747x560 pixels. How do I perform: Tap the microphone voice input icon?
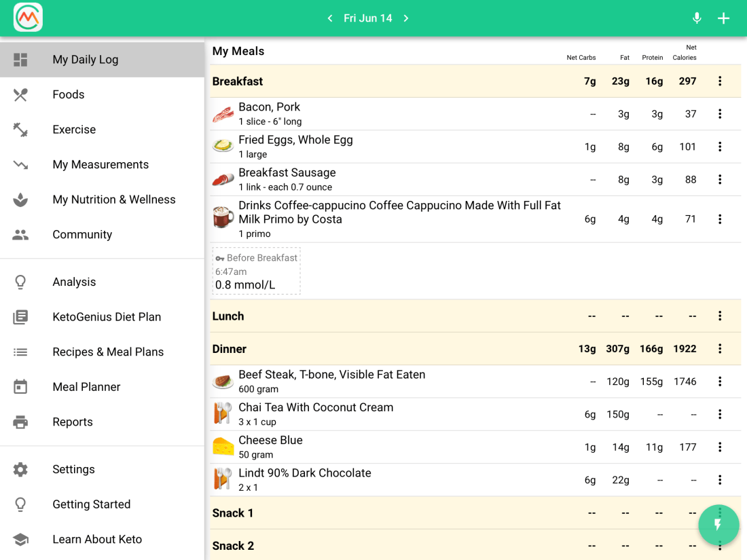click(x=697, y=18)
